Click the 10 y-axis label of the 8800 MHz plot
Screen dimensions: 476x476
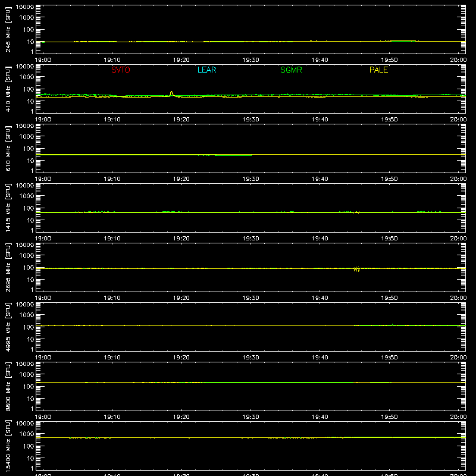[x=30, y=399]
